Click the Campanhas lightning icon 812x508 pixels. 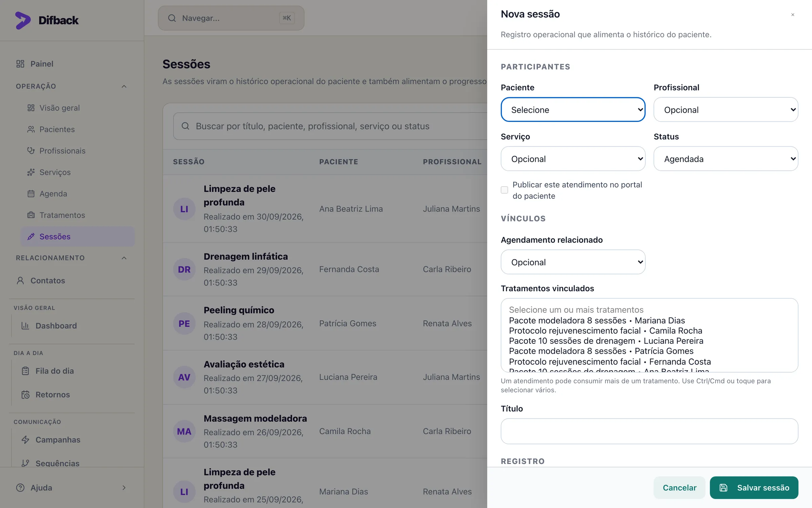pyautogui.click(x=25, y=440)
